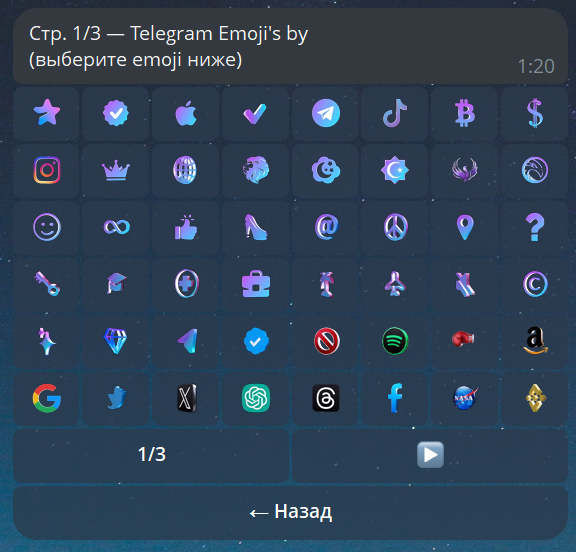Viewport: 576px width, 552px height.
Task: Select the Apple logo emoji
Action: 186,113
